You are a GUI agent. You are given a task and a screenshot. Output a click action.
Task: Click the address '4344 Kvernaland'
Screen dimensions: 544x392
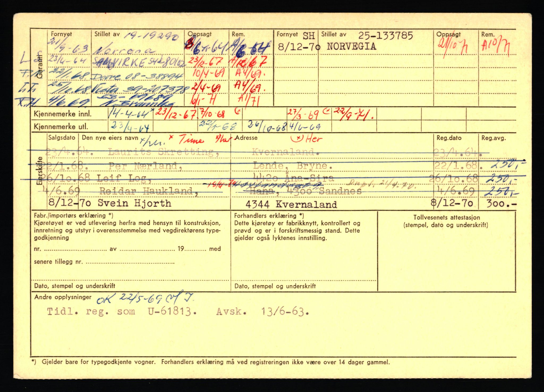[291, 204]
